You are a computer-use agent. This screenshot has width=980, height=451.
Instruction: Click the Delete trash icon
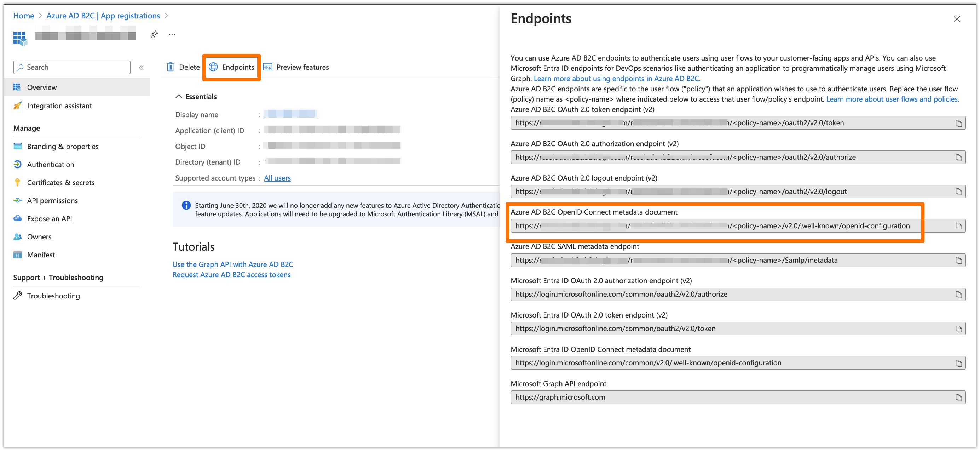tap(171, 67)
